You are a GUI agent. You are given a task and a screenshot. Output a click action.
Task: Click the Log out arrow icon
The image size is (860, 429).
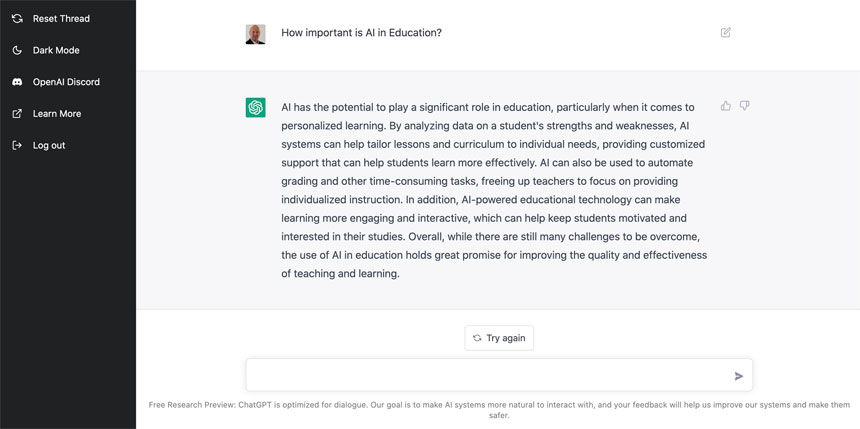(17, 145)
